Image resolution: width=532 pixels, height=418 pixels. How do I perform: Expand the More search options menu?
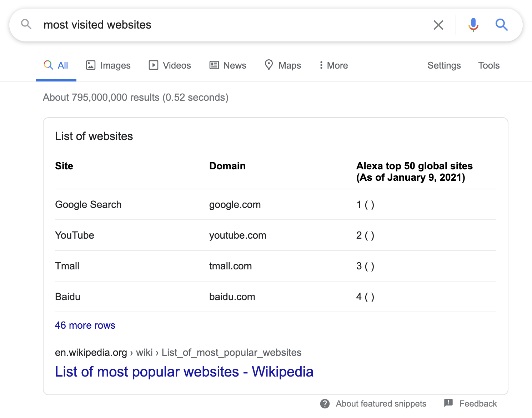pyautogui.click(x=333, y=65)
